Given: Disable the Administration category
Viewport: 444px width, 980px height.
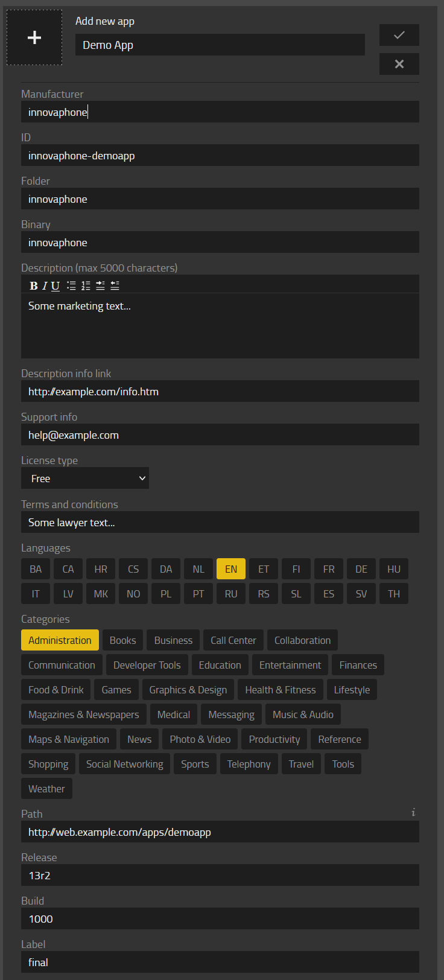Looking at the screenshot, I should tap(60, 640).
